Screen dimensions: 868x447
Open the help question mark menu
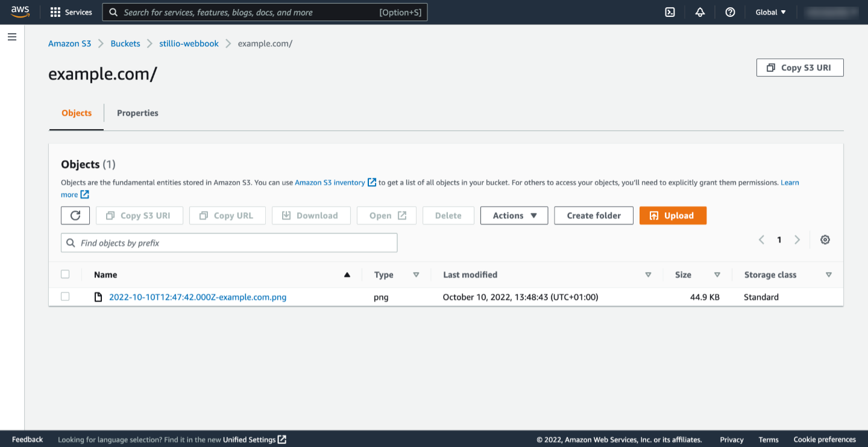click(x=730, y=12)
